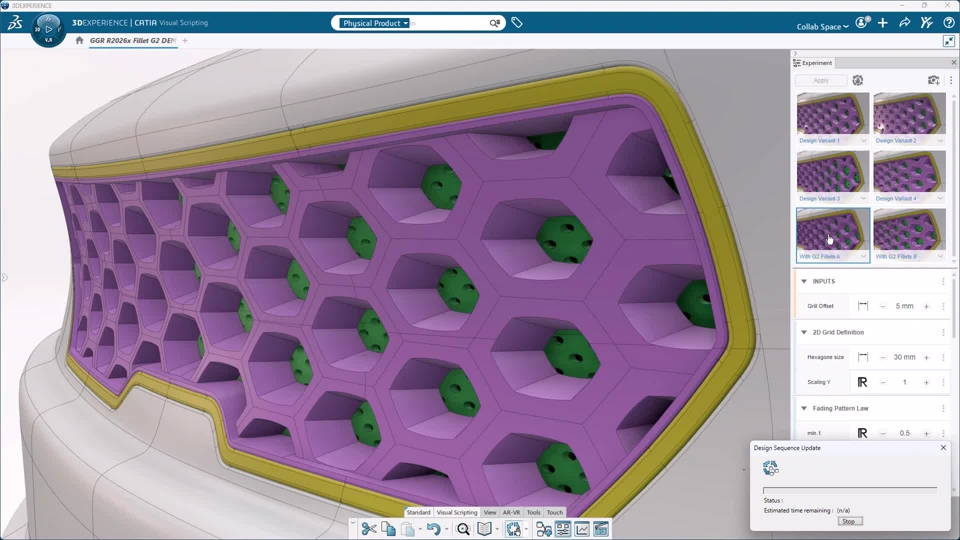
Task: Increase the Hexagone size value
Action: tap(926, 357)
